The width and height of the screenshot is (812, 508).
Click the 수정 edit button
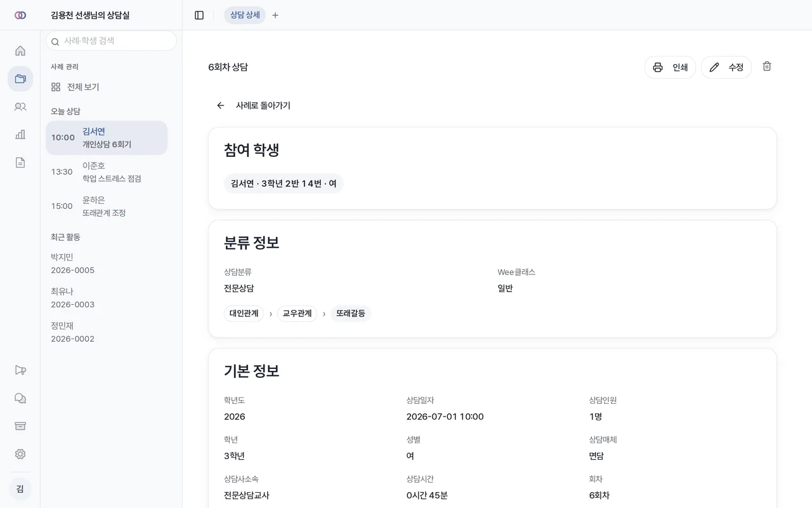(x=726, y=67)
